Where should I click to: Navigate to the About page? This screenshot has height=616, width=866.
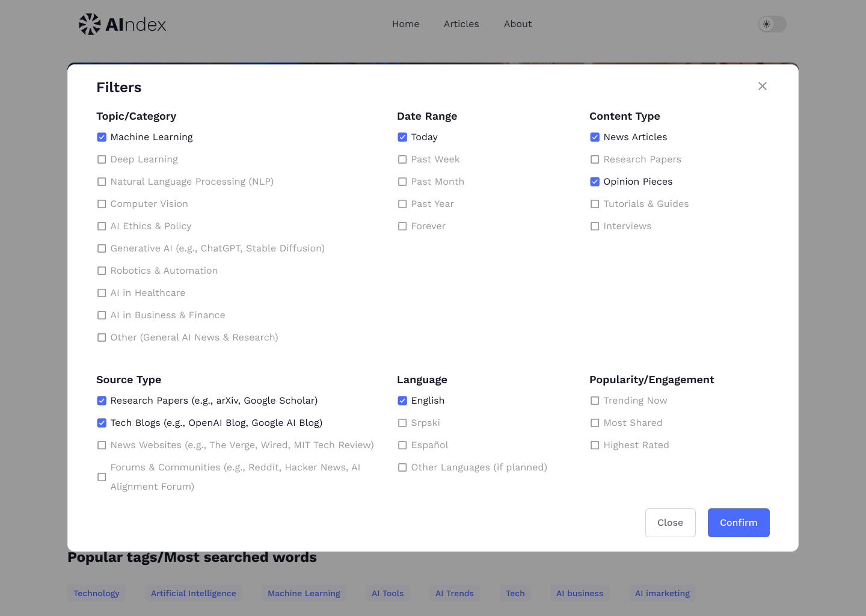tap(517, 24)
